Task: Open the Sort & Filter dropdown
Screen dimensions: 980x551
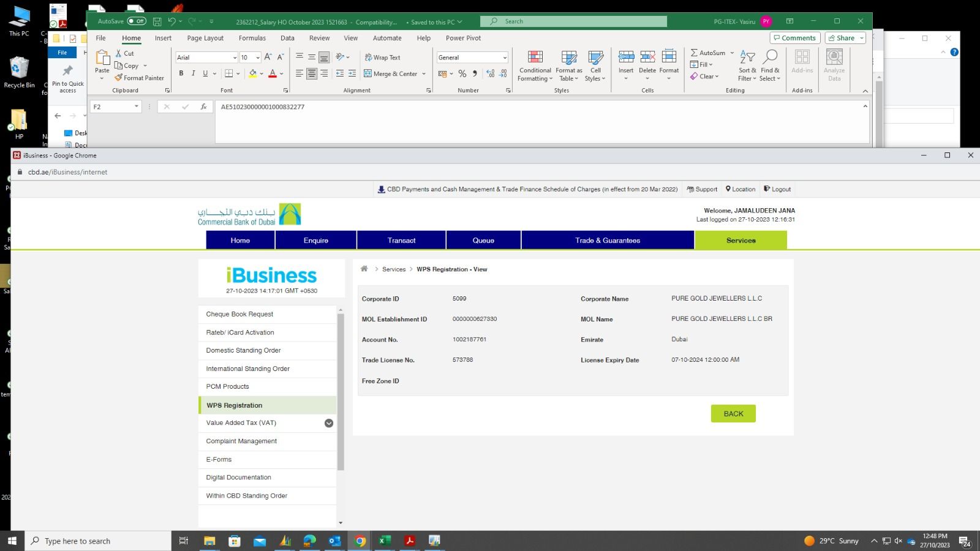Action: pyautogui.click(x=747, y=66)
